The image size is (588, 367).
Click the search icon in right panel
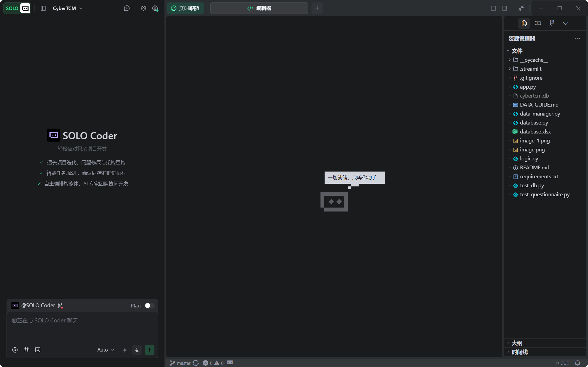(538, 23)
